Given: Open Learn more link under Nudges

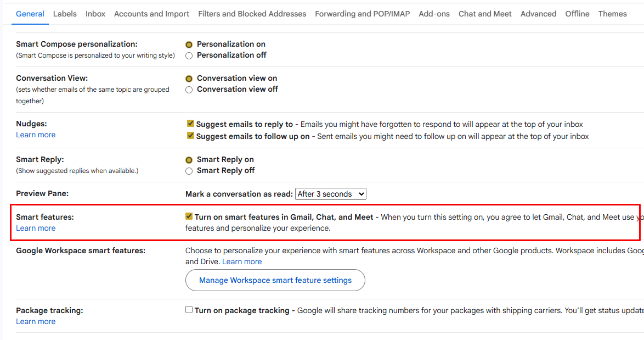Looking at the screenshot, I should click(36, 135).
